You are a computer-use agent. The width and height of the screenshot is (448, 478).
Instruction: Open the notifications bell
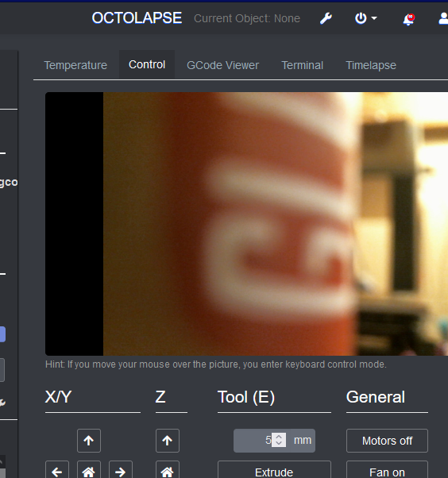[408, 19]
